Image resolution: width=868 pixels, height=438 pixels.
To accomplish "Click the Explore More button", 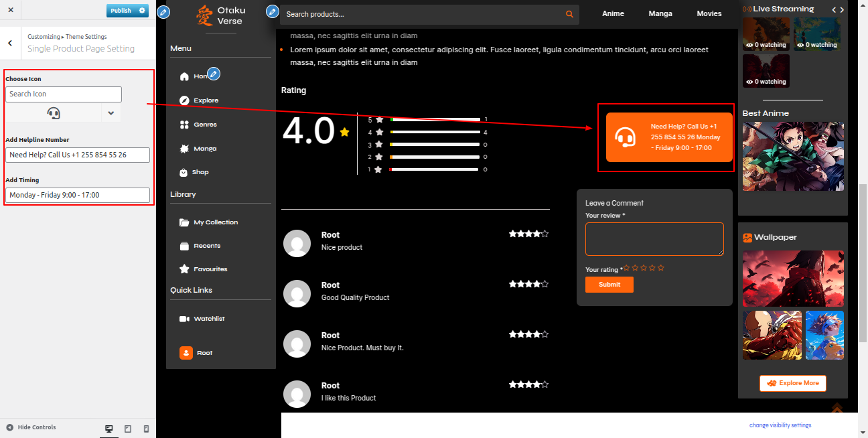I will point(792,383).
